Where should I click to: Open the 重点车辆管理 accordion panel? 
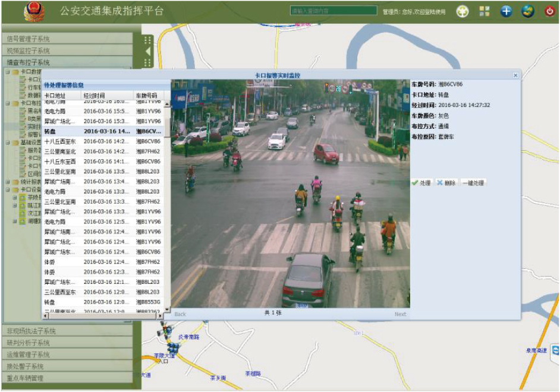(67, 378)
